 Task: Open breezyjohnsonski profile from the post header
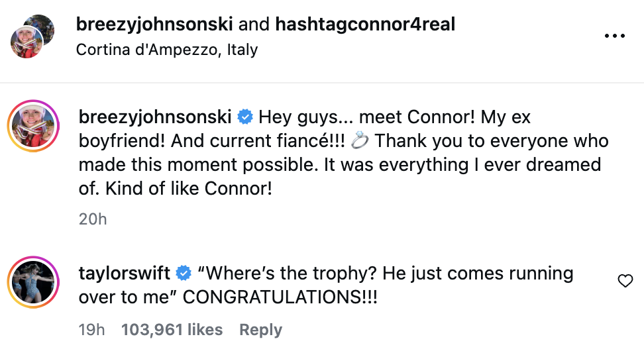tap(154, 25)
